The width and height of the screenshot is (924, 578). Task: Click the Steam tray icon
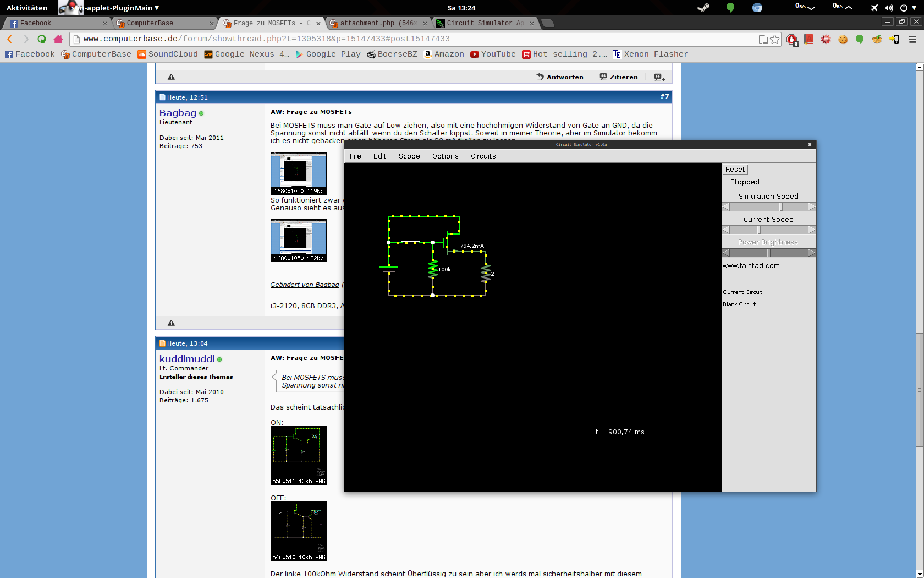tap(703, 8)
